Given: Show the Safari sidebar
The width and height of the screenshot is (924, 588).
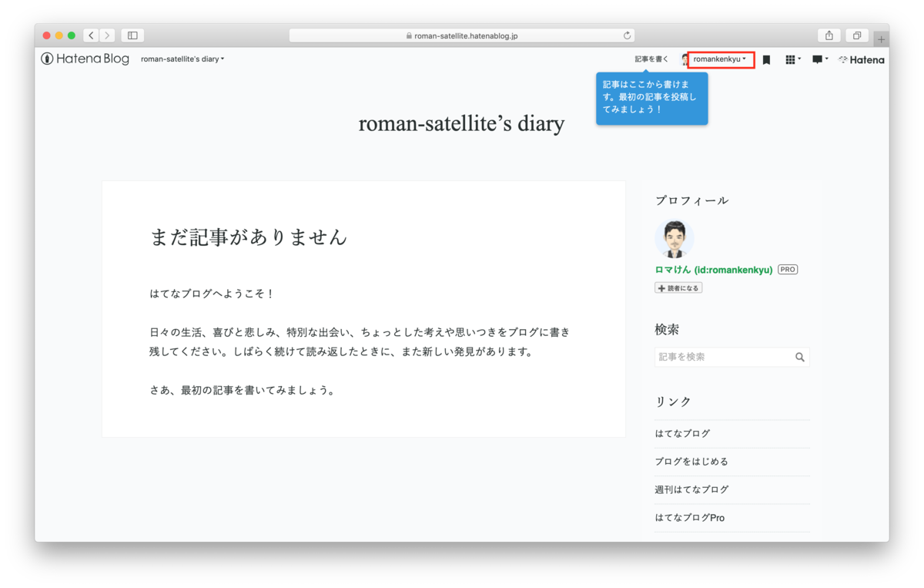Looking at the screenshot, I should click(132, 35).
